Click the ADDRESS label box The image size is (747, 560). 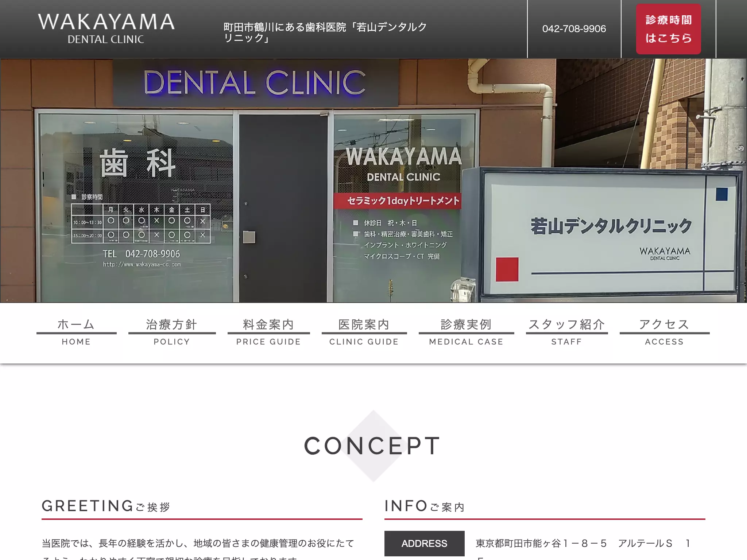424,544
